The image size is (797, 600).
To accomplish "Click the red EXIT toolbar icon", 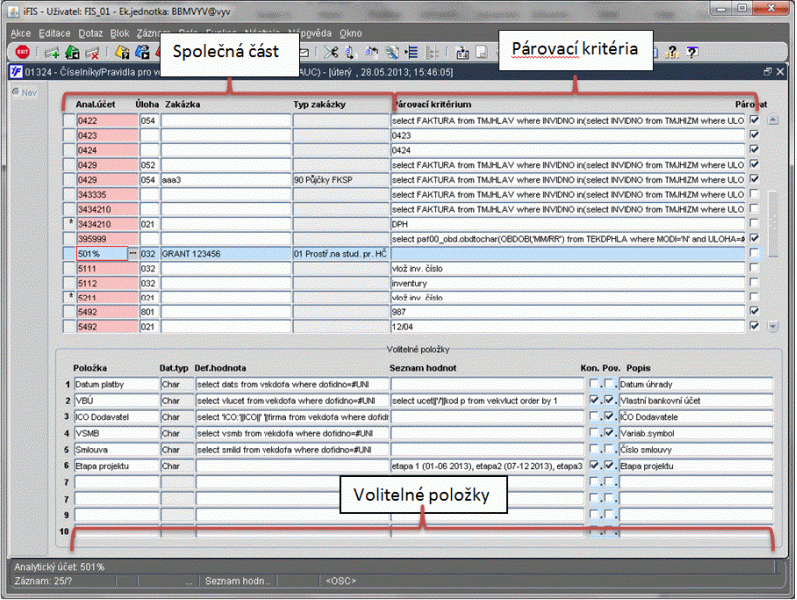I will (20, 52).
